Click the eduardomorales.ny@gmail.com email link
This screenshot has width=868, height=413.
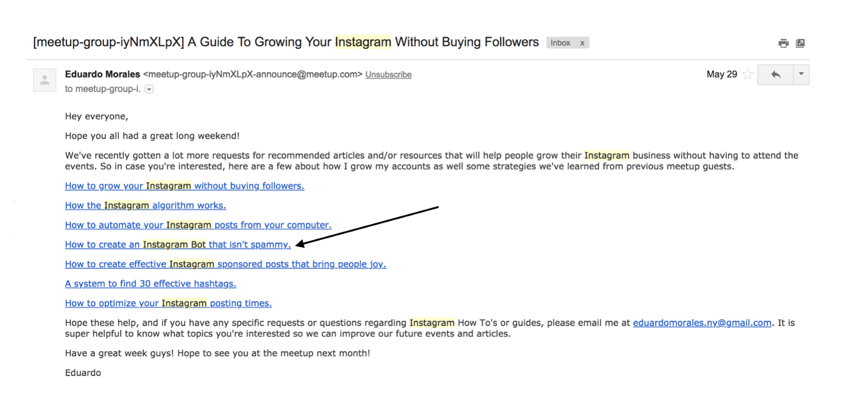702,323
